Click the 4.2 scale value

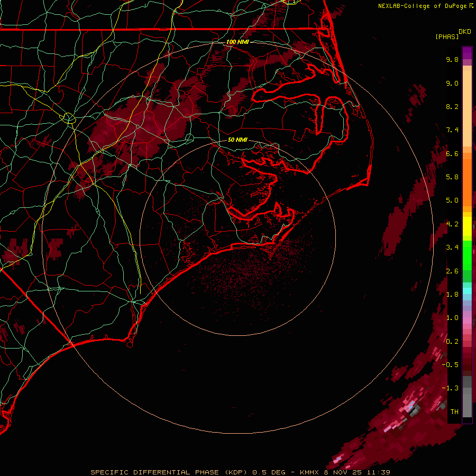[452, 224]
